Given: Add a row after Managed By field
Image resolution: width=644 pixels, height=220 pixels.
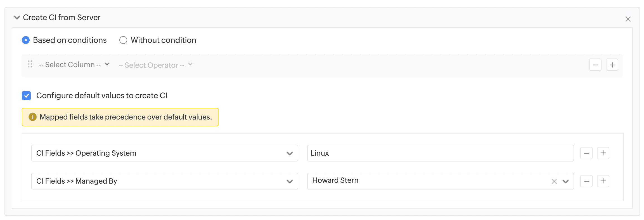Looking at the screenshot, I should click(603, 181).
